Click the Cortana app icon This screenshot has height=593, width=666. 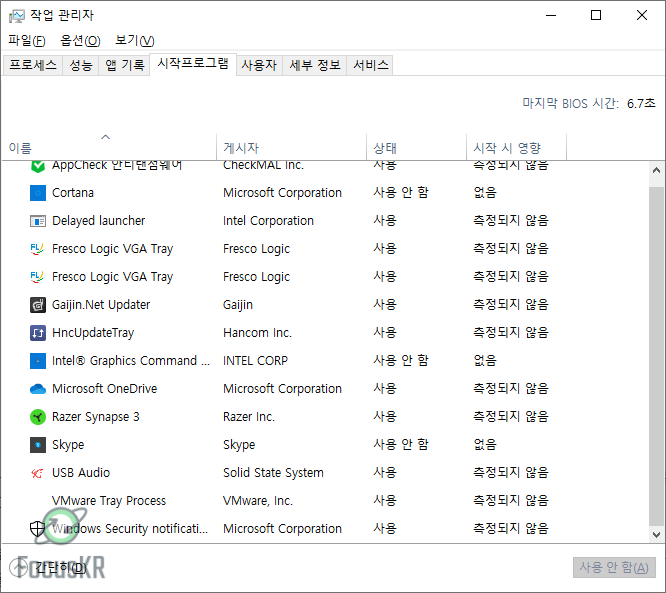point(38,193)
